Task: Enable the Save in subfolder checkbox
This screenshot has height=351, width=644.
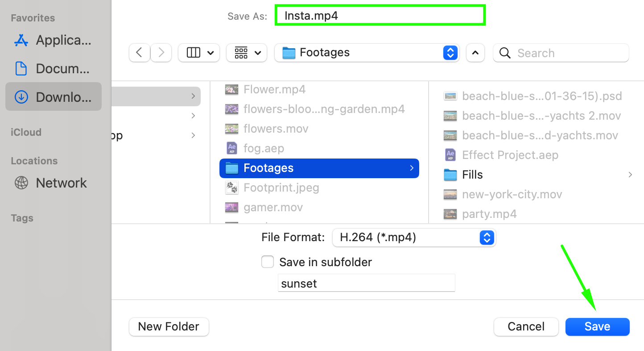Action: 268,262
